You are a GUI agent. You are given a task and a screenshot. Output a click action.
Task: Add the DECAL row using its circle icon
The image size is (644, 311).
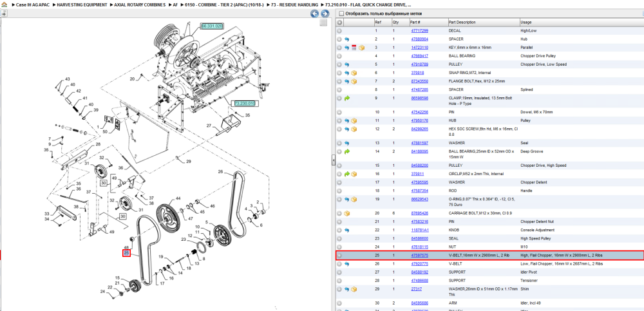tap(339, 31)
